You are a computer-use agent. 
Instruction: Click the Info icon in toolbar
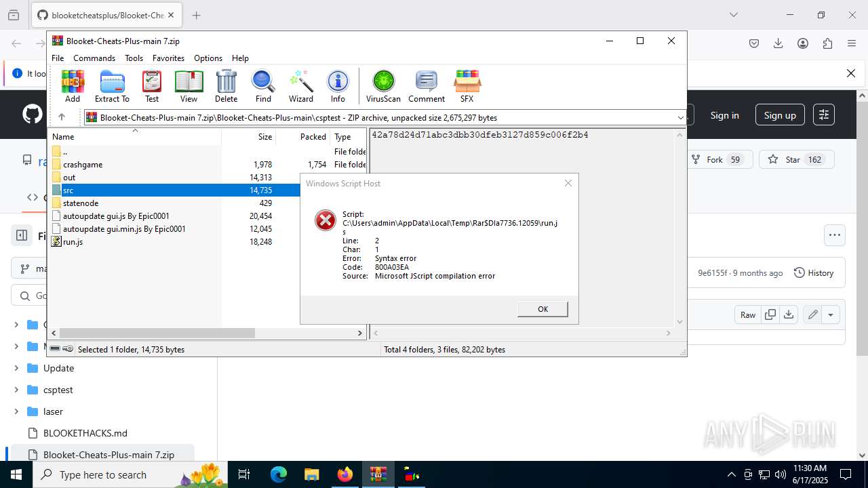coord(338,86)
